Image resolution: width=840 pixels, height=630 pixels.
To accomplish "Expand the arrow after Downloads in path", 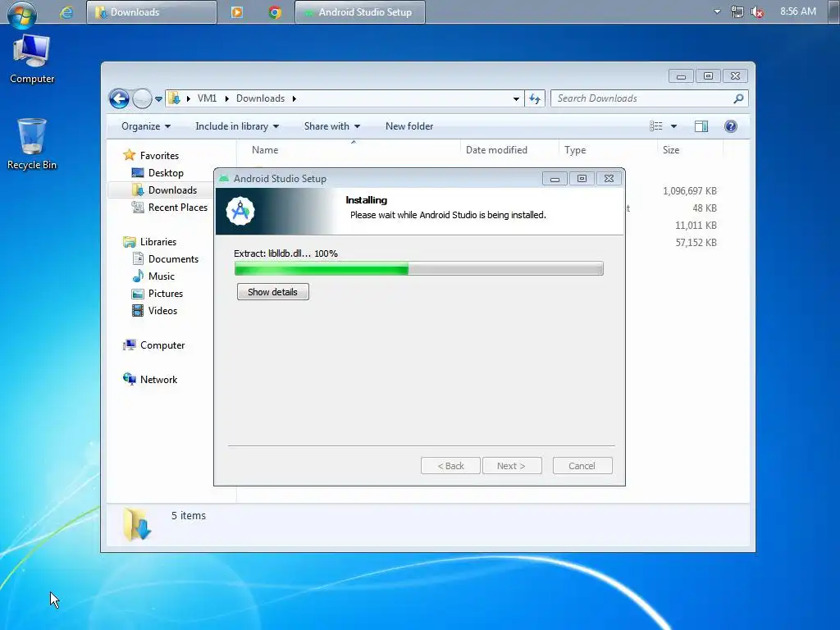I will pyautogui.click(x=294, y=98).
